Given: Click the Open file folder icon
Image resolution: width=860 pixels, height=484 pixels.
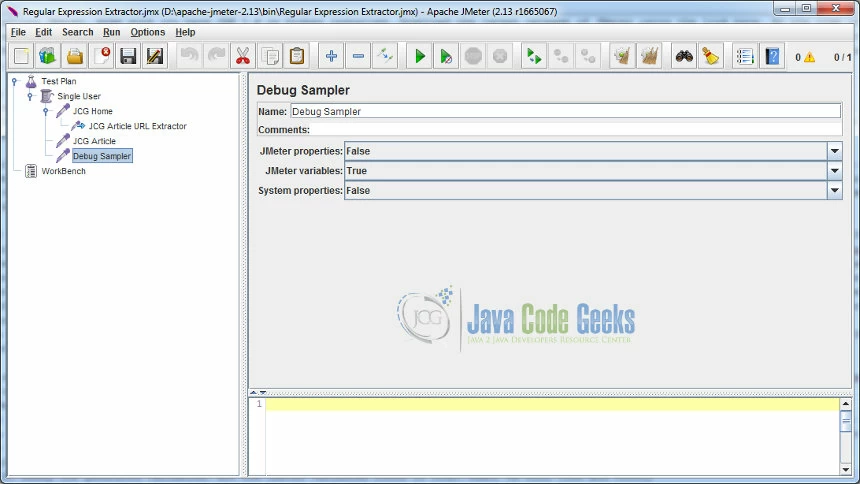Looking at the screenshot, I should pyautogui.click(x=75, y=56).
